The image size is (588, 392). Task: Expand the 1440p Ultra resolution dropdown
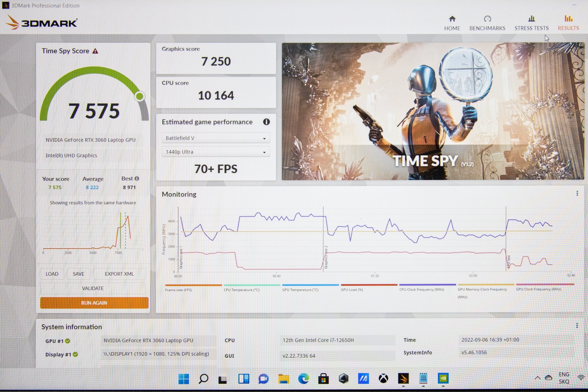pyautogui.click(x=216, y=152)
